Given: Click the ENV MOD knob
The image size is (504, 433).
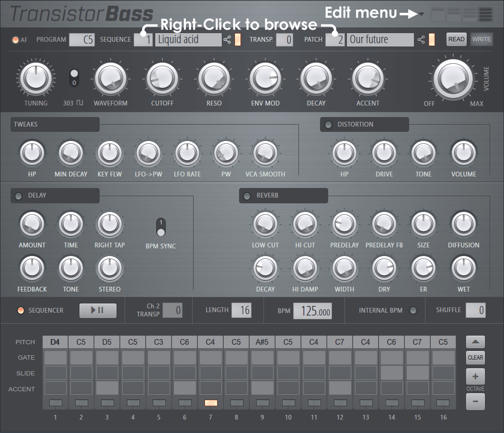Looking at the screenshot, I should tap(265, 78).
